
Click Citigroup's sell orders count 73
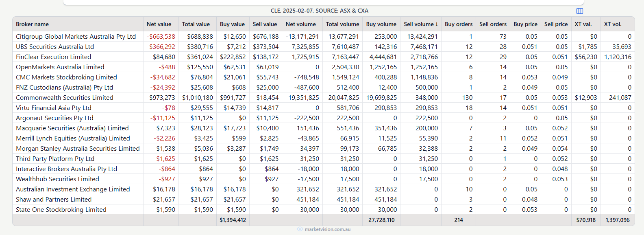(x=503, y=37)
